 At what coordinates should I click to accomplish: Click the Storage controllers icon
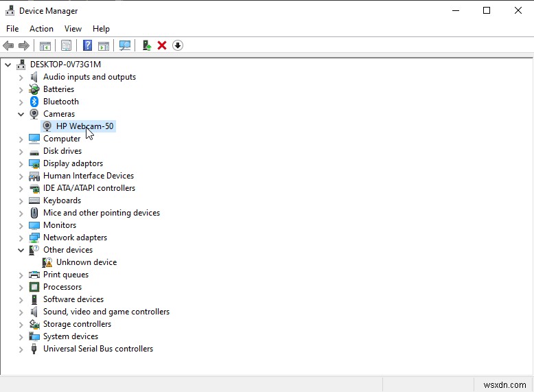tap(34, 324)
